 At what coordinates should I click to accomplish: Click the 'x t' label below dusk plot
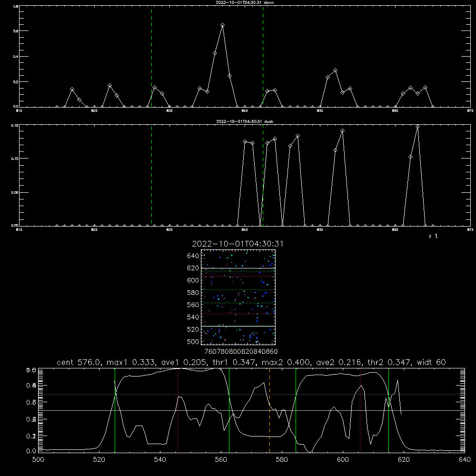pos(433,236)
